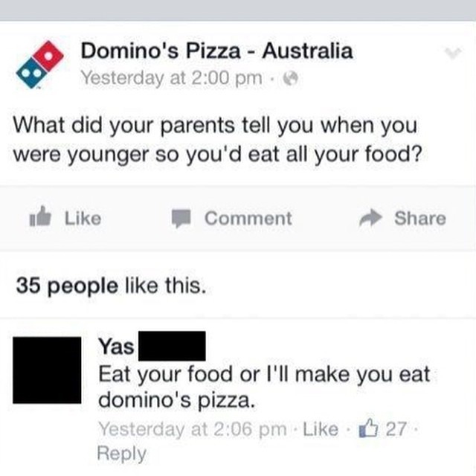Expand the post options chevron at top right
The height and width of the screenshot is (476, 476).
tap(453, 53)
